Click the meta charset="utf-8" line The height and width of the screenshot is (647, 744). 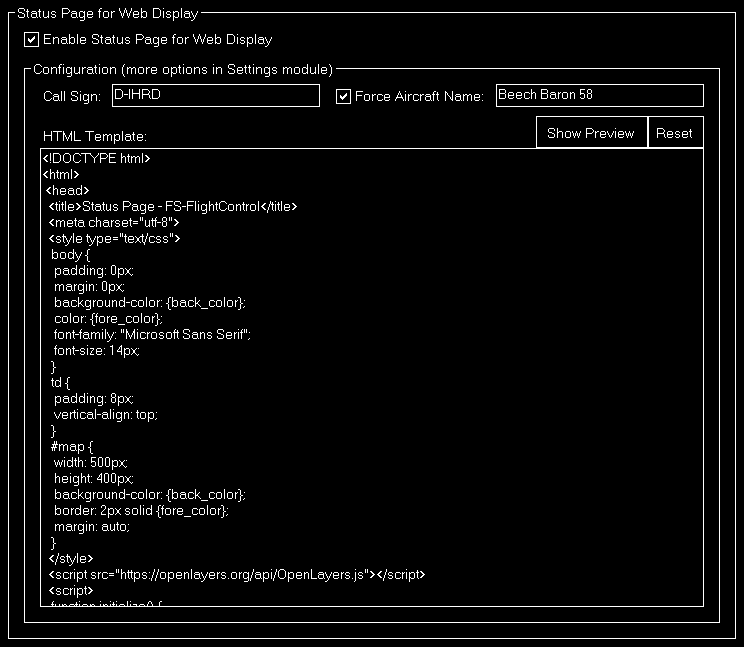point(114,222)
